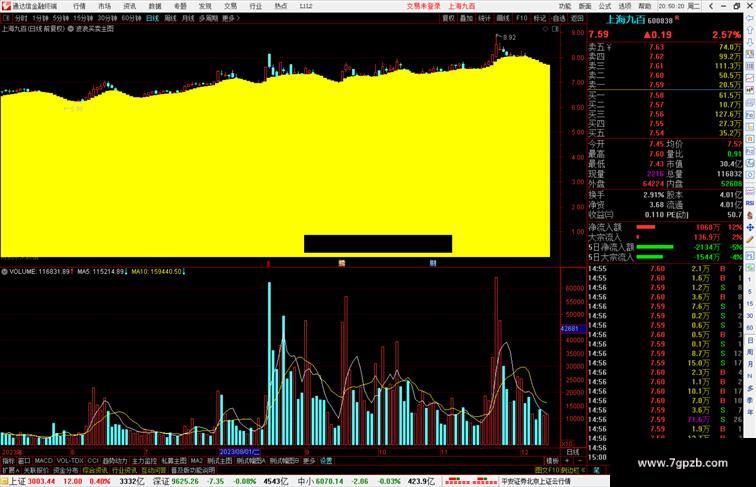
Task: Select the 周线 weekly period
Action: coord(170,18)
